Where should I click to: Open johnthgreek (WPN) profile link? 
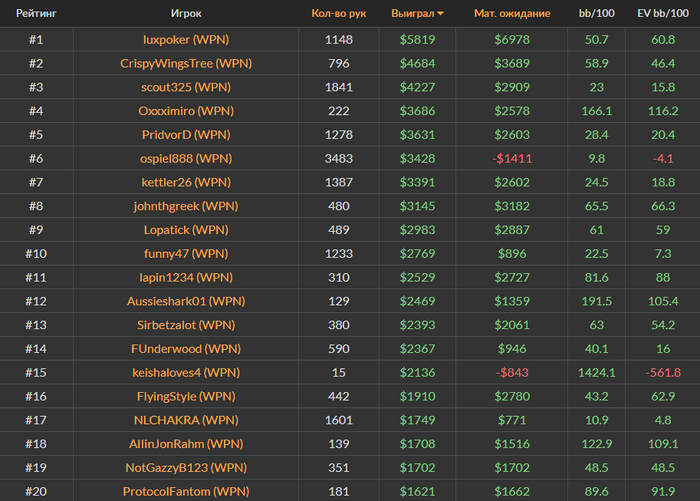pyautogui.click(x=185, y=206)
